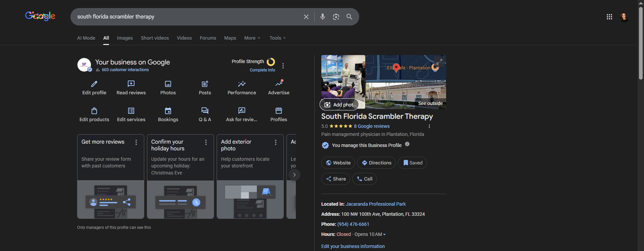The height and width of the screenshot is (251, 644).
Task: Open Q & A
Action: (x=205, y=115)
